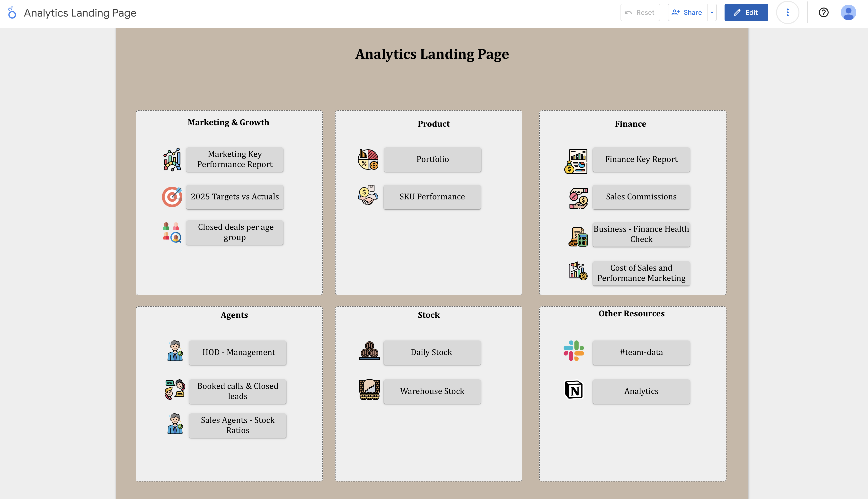Click the 'Analytics Landing Page' report title in header
This screenshot has height=499, width=868.
(80, 13)
